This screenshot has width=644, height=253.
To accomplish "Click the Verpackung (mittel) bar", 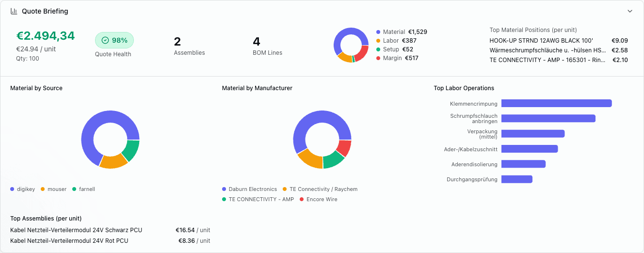I will coord(533,134).
